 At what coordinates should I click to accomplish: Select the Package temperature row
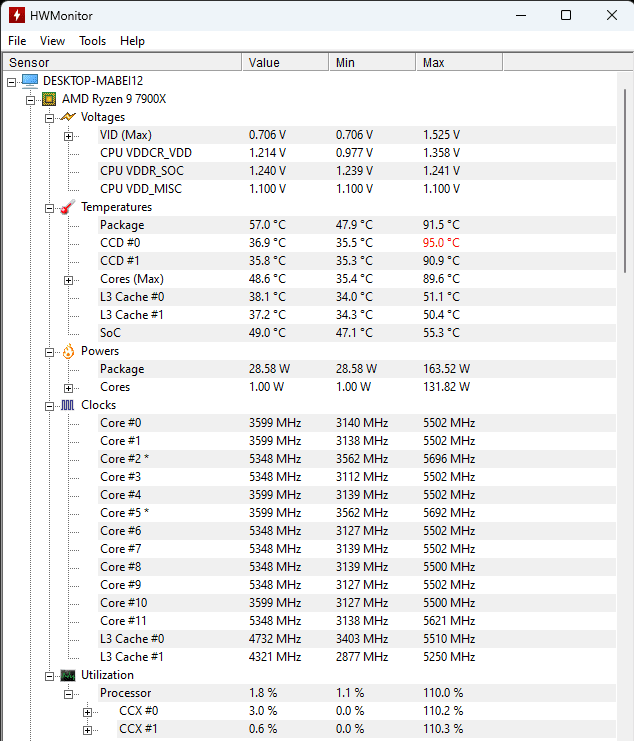click(357, 225)
